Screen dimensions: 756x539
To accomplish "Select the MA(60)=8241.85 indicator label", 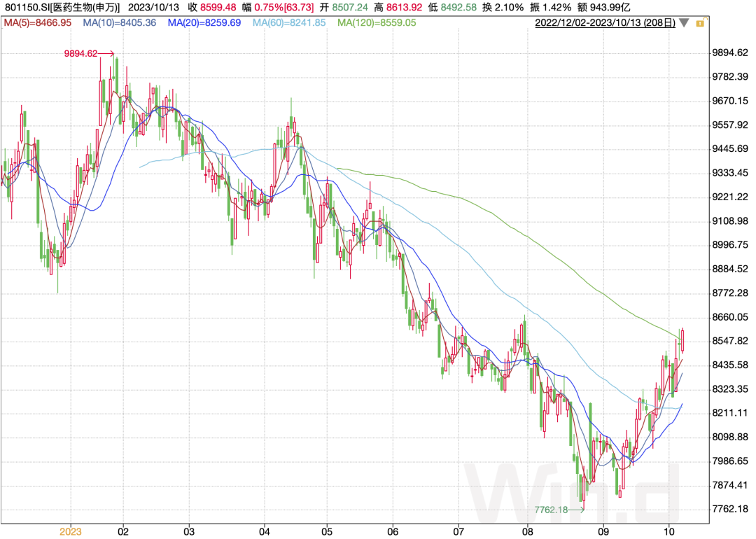I will point(289,22).
